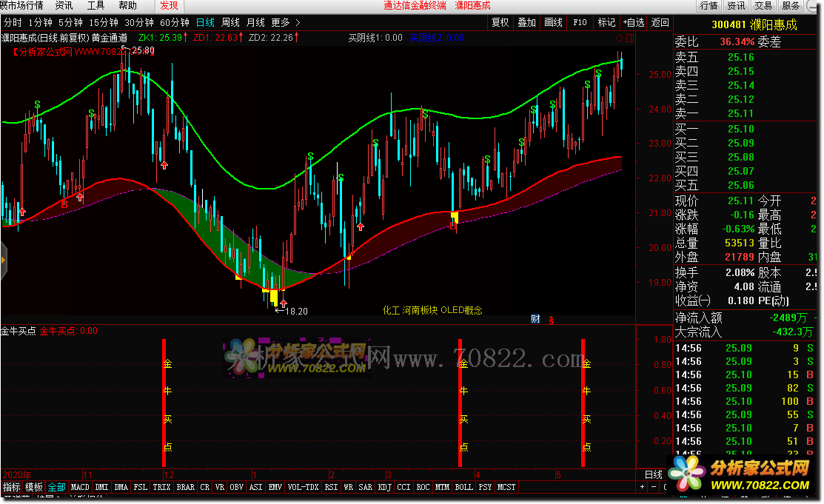This screenshot has width=824, height=504.
Task: Switch to the 行情 top-right tab
Action: [709, 6]
